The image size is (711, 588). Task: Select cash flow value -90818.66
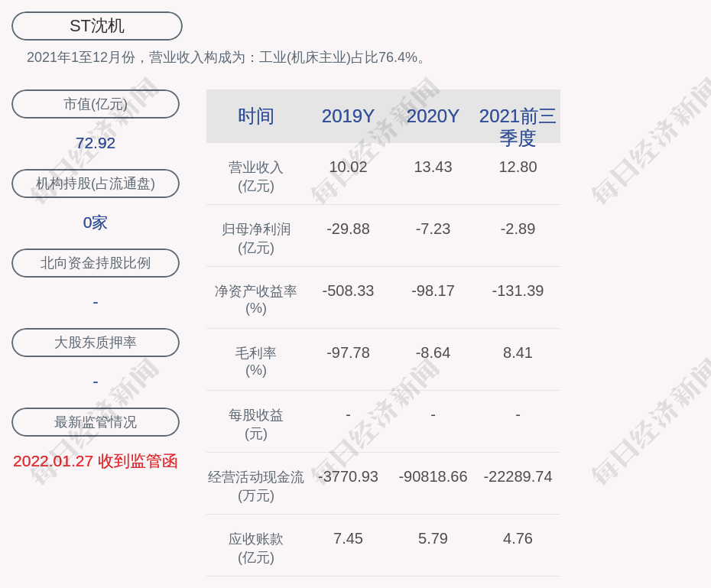click(433, 476)
